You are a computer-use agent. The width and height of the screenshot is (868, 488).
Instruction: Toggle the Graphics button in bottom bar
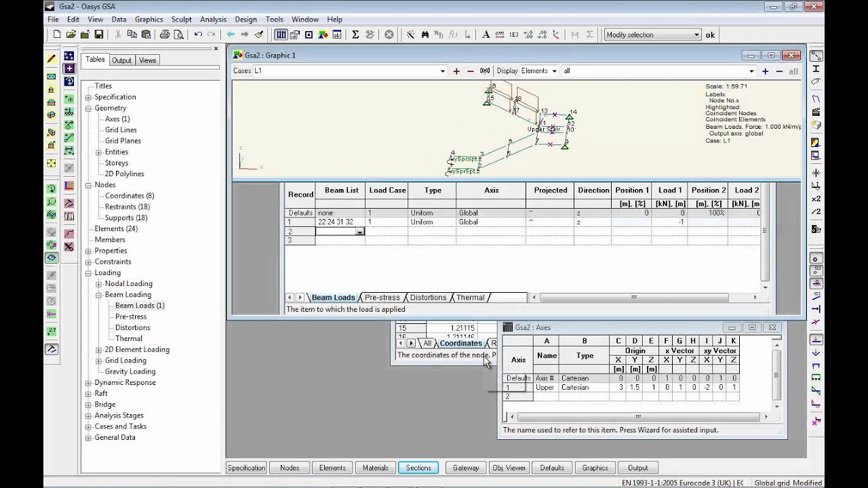(x=595, y=468)
